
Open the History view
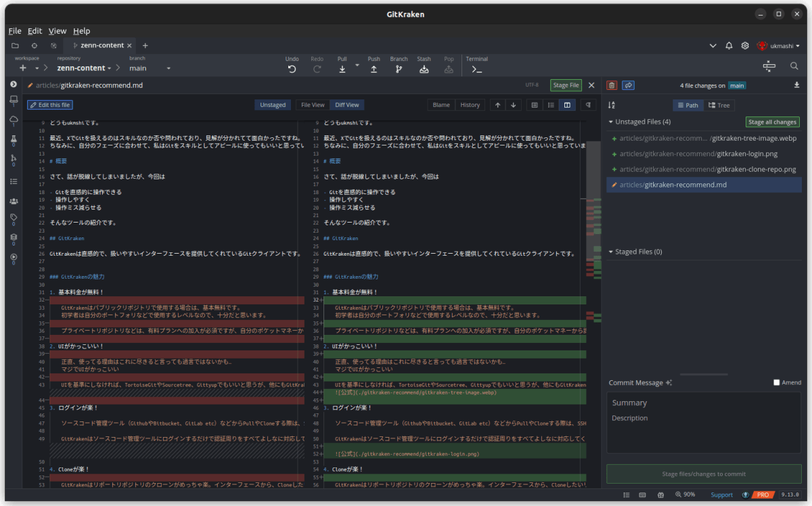point(470,105)
